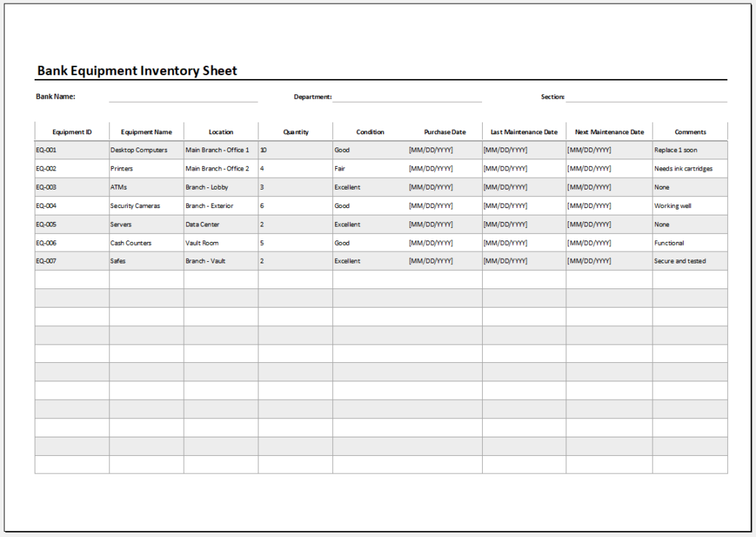Click the Bank Name input line
Screen dimensions: 756x537
pyautogui.click(x=183, y=97)
